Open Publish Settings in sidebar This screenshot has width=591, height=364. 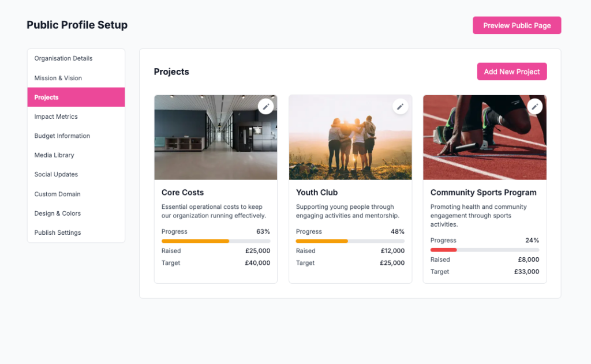[58, 232]
